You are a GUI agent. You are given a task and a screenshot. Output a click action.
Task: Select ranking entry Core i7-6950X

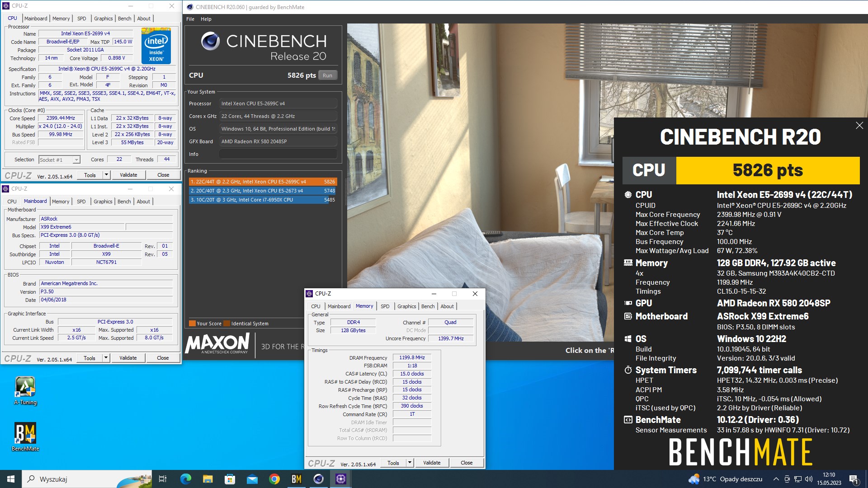point(263,200)
